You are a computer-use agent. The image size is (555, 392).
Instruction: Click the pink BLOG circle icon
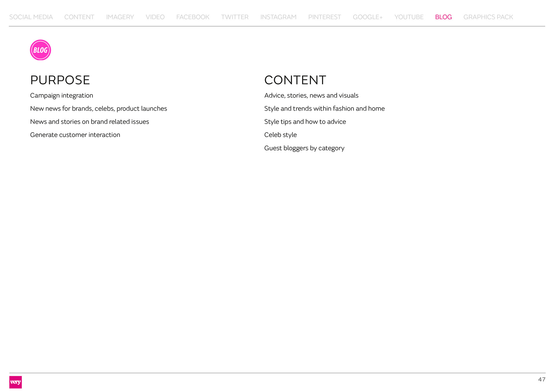pyautogui.click(x=40, y=50)
